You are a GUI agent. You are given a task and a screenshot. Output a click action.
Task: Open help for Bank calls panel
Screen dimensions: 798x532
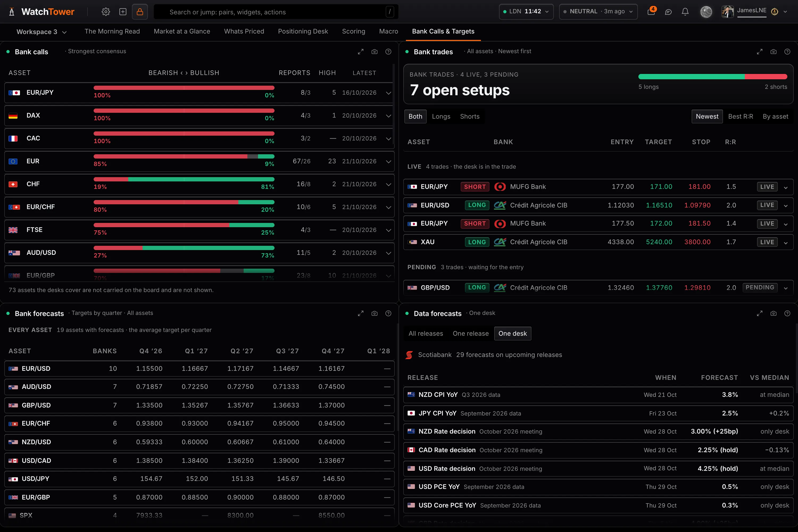point(388,52)
